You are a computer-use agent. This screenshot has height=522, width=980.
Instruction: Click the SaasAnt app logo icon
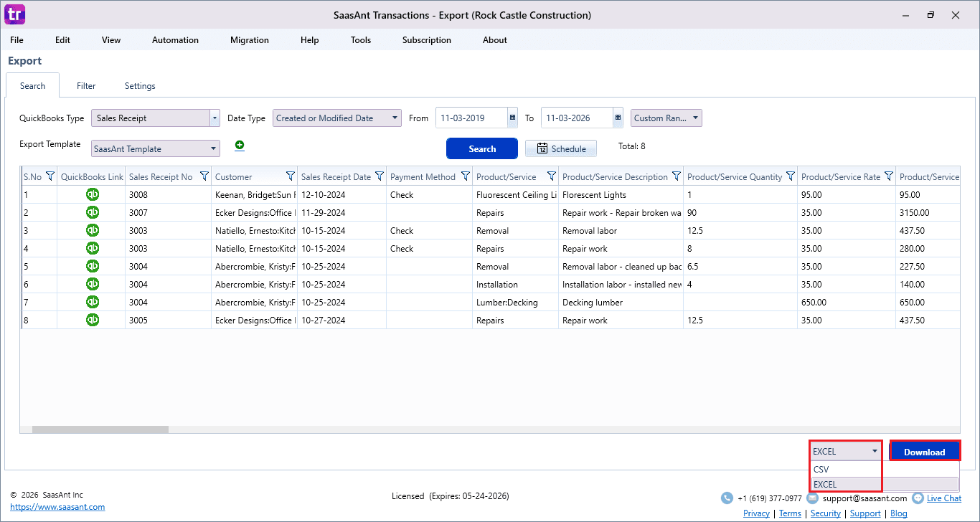(14, 14)
